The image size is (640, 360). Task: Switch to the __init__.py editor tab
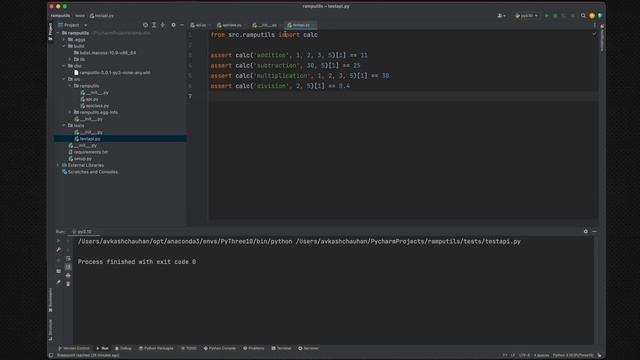[x=266, y=25]
